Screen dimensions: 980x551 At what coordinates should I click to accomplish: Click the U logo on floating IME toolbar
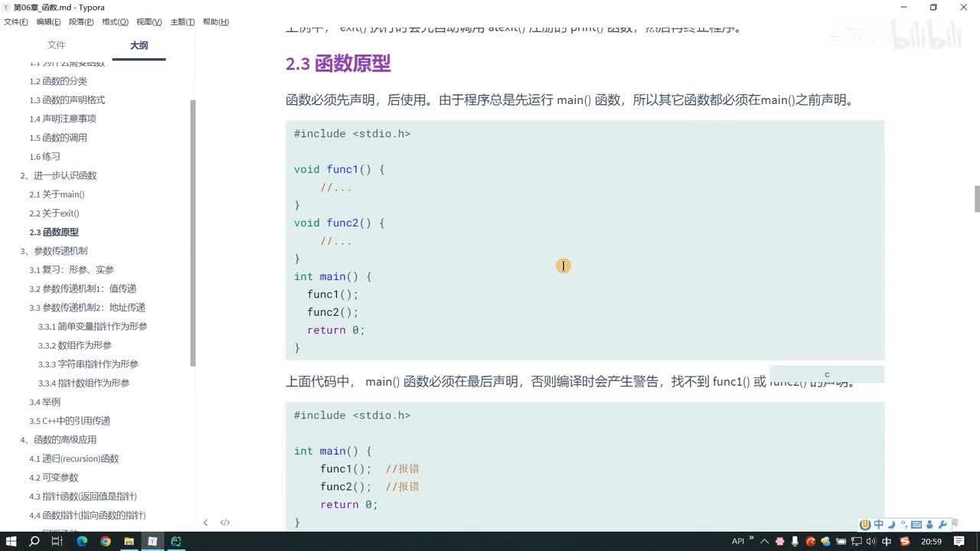[x=865, y=524]
